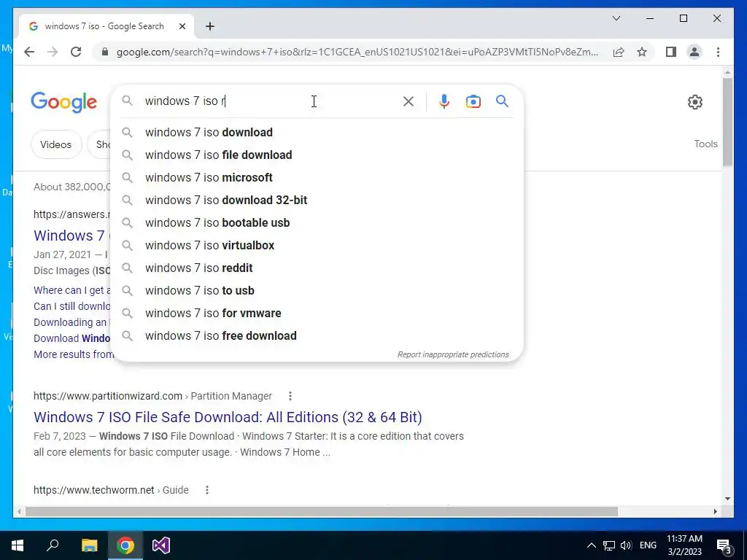Open Chrome three-dot menu
The image size is (747, 560).
coord(718,52)
